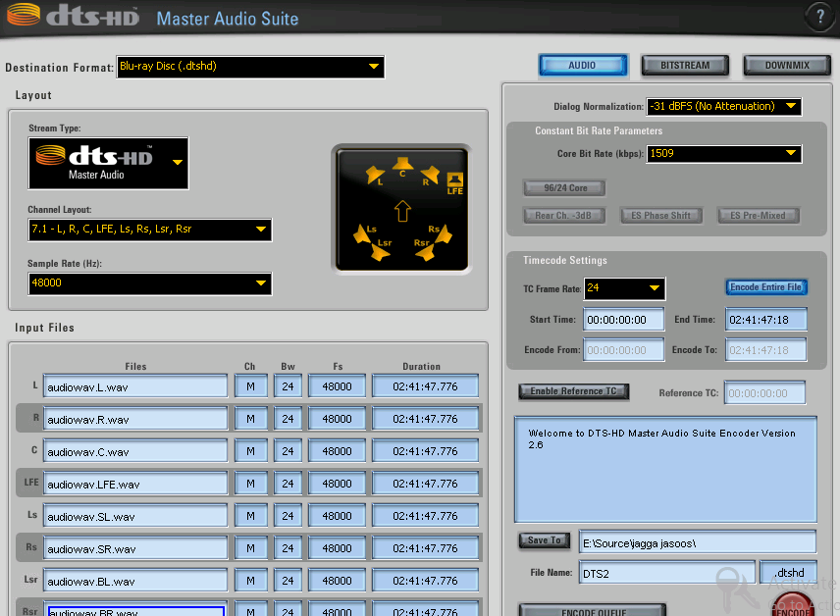This screenshot has width=840, height=616.
Task: Click the LFE subwoofer icon in diagram
Action: point(454,180)
